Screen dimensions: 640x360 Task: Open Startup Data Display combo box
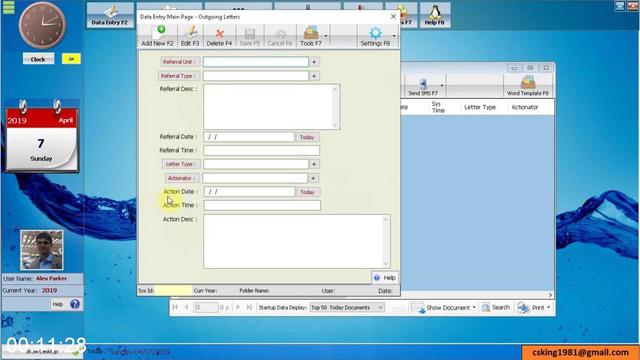[347, 307]
